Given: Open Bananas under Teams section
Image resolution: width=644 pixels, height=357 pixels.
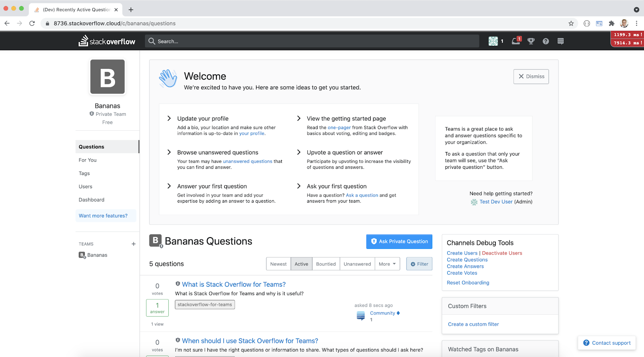Looking at the screenshot, I should 97,255.
